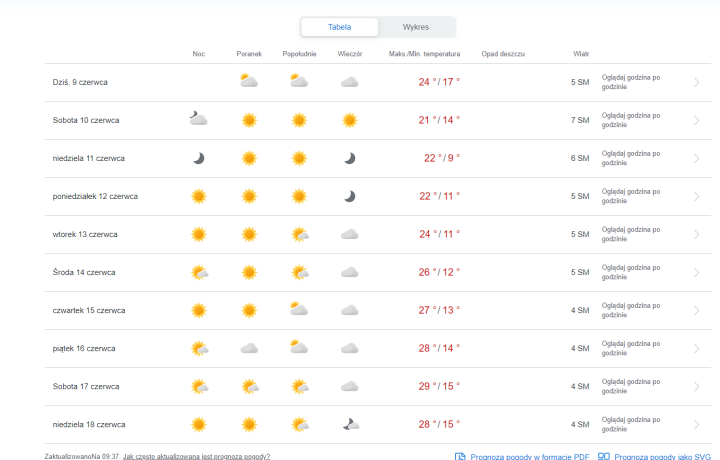Click the morning cloud icon for piątek 16 czerwca

pyautogui.click(x=249, y=348)
